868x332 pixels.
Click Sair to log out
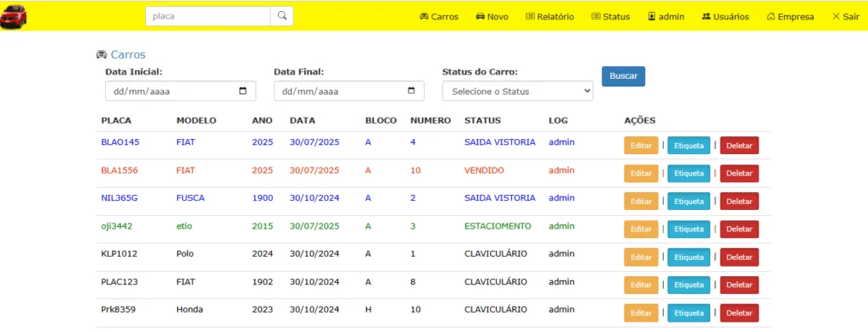846,17
